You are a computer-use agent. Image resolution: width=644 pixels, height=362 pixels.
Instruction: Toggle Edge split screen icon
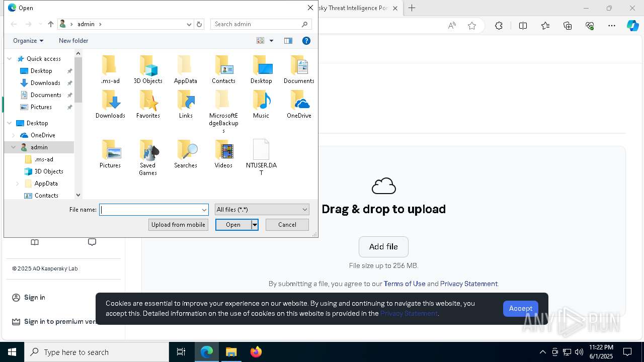click(x=523, y=26)
